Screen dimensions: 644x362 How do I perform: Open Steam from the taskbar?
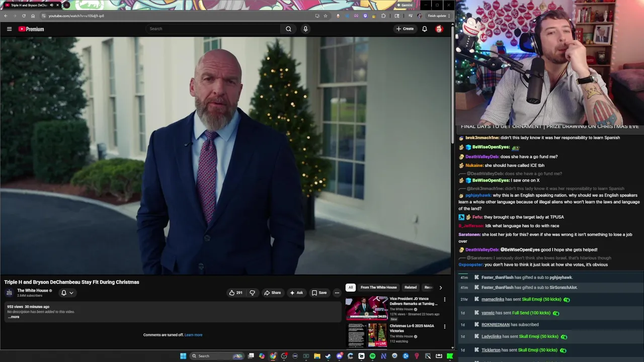click(328, 356)
